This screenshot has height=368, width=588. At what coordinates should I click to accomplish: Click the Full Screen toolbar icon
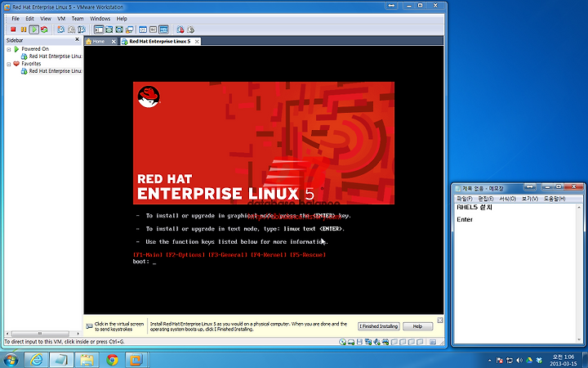[119, 29]
